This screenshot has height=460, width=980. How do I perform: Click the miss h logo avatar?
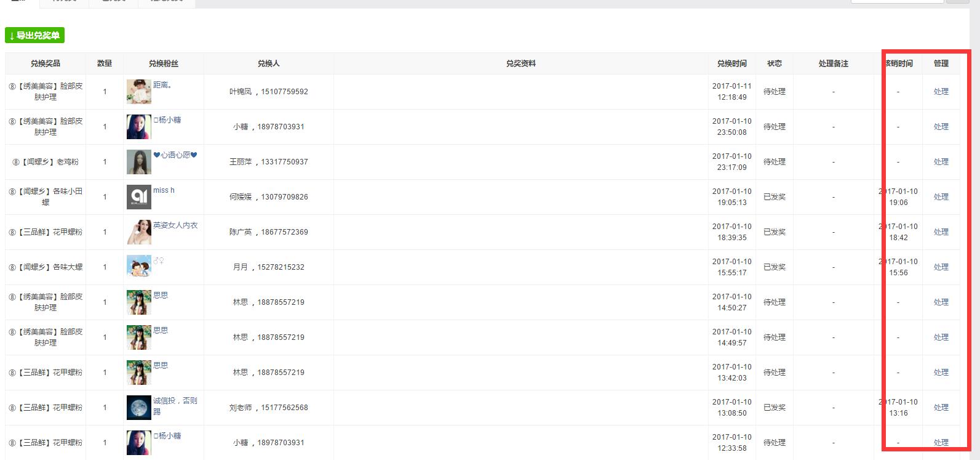(138, 197)
